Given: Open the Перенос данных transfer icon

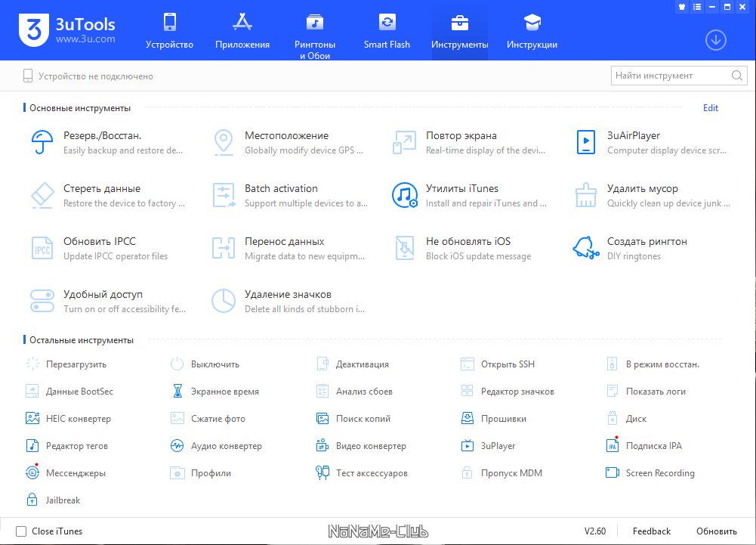Looking at the screenshot, I should click(x=224, y=248).
